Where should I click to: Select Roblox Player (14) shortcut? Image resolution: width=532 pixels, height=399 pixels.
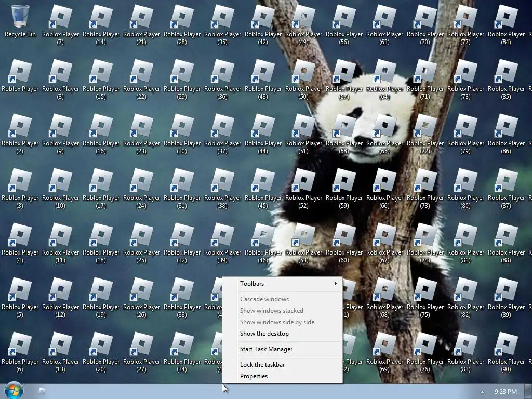(101, 24)
